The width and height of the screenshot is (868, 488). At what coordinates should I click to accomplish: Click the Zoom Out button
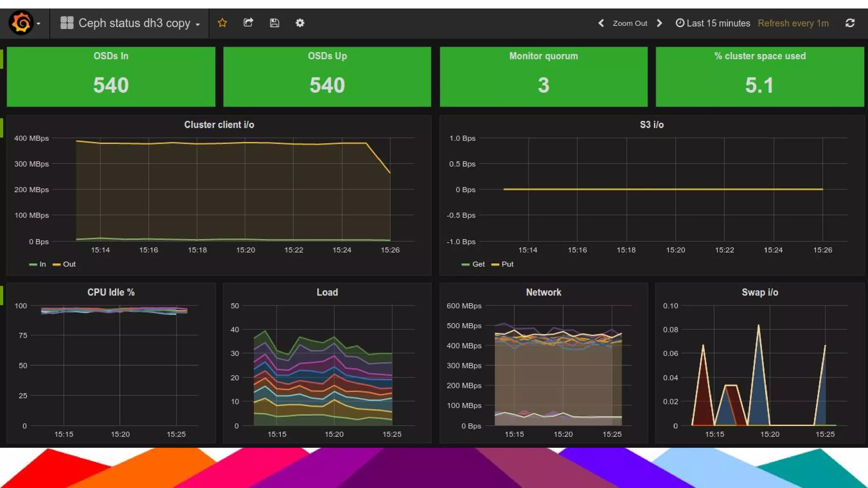(x=630, y=23)
